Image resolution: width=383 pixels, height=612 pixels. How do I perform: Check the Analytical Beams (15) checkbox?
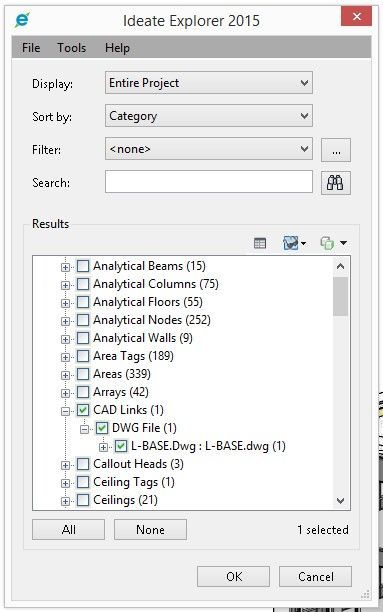pos(83,266)
